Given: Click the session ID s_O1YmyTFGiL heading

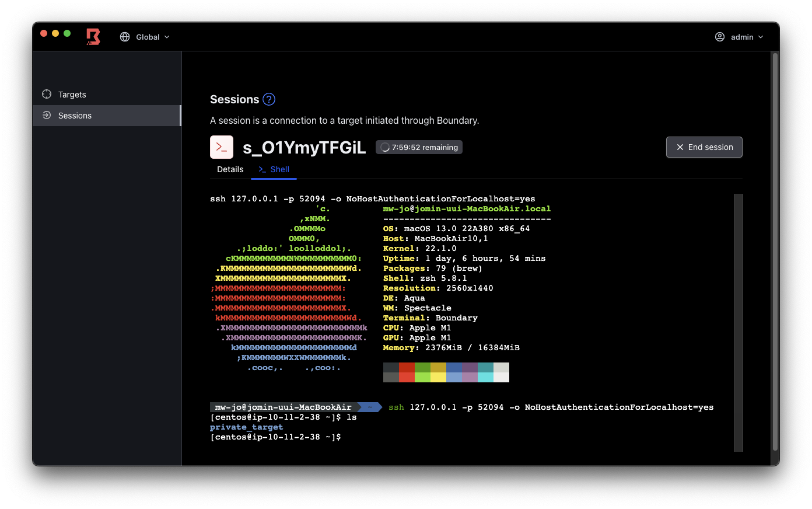Looking at the screenshot, I should (304, 148).
